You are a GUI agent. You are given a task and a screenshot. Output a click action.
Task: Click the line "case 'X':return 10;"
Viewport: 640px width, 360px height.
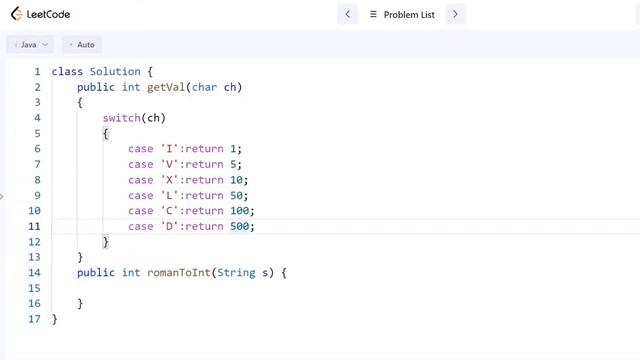[188, 180]
